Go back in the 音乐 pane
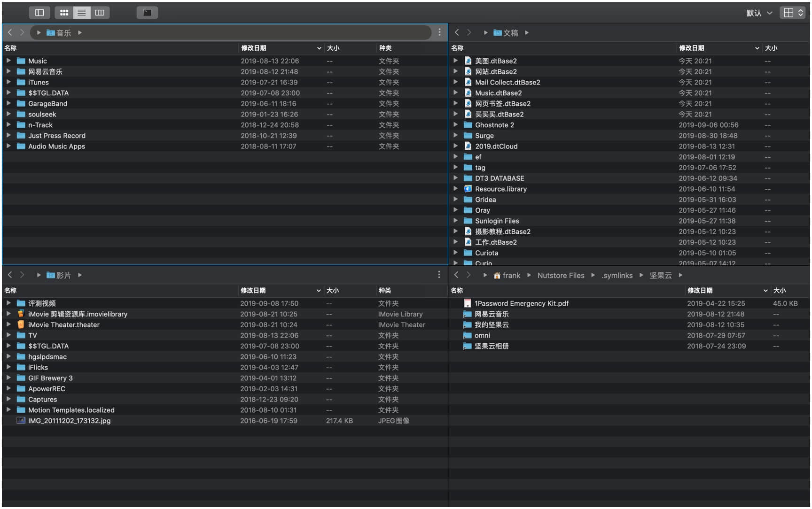The width and height of the screenshot is (812, 509). coord(10,32)
